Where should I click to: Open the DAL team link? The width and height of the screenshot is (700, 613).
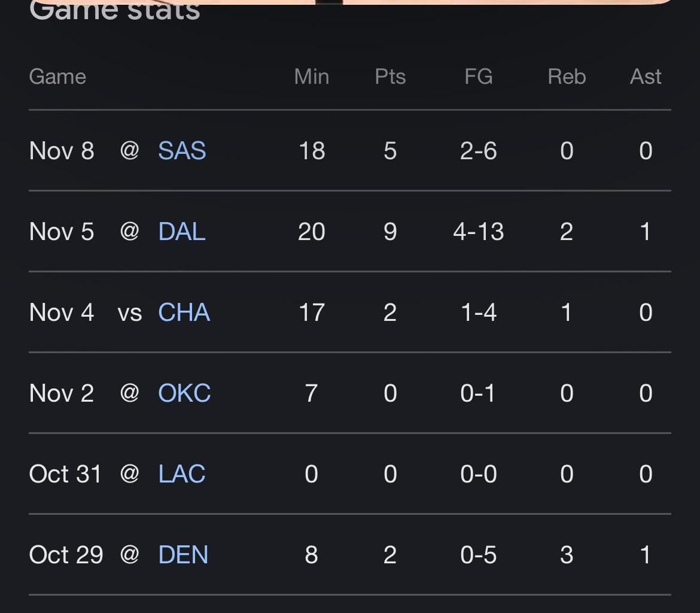[x=182, y=232]
